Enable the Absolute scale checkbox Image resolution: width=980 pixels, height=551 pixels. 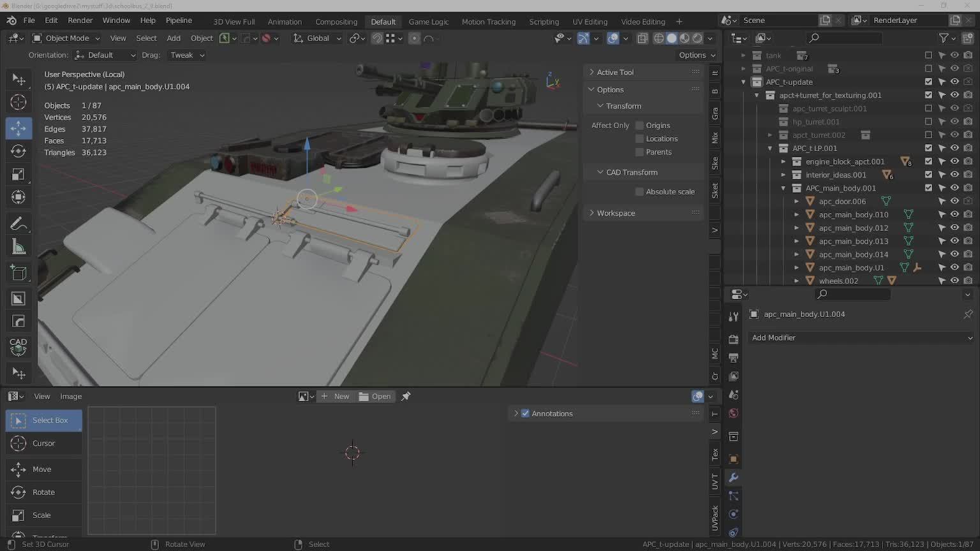(x=639, y=192)
